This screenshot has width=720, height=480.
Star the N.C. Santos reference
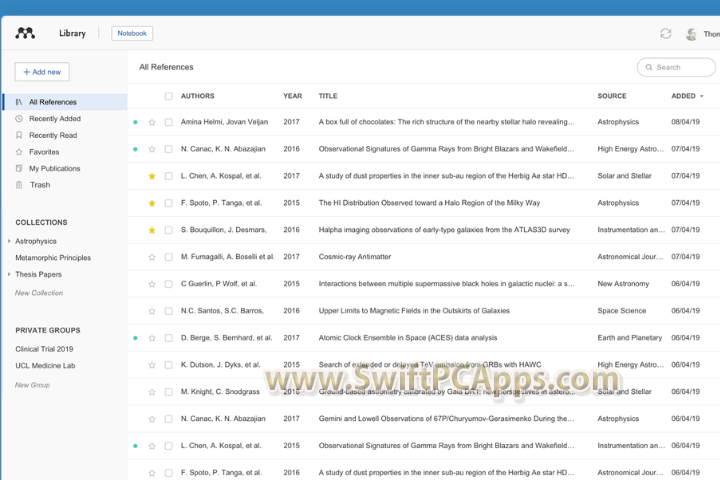click(152, 311)
